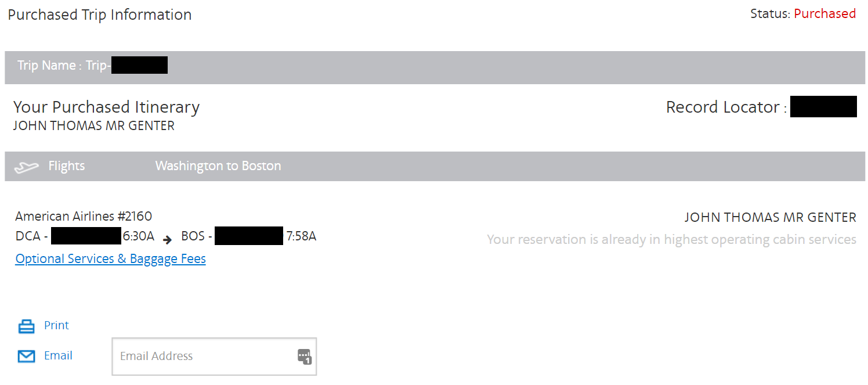Click the Email text link

pos(58,355)
